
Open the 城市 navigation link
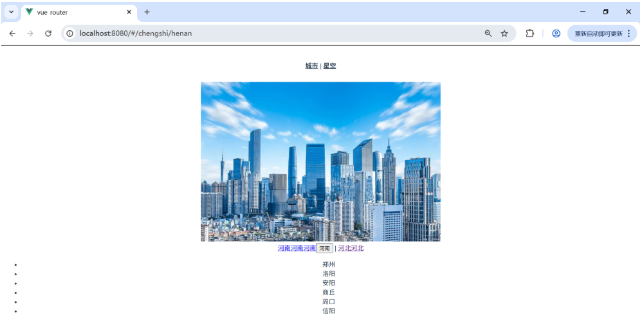pos(311,66)
